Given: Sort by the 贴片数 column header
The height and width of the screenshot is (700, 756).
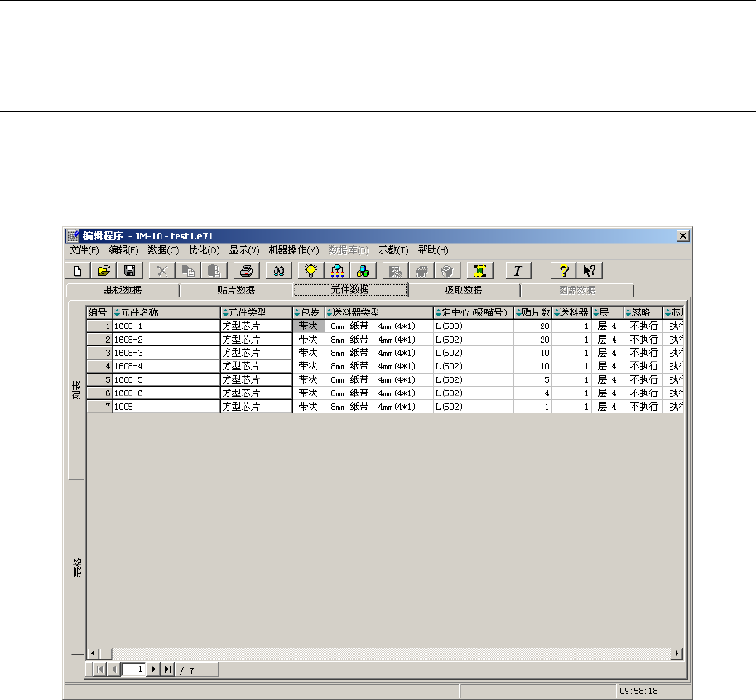Looking at the screenshot, I should coord(532,312).
